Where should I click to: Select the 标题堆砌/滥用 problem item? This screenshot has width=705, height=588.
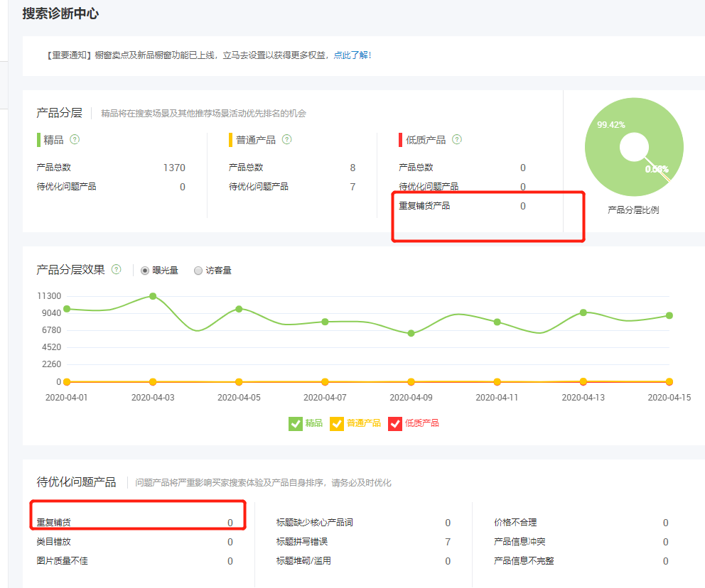(303, 561)
